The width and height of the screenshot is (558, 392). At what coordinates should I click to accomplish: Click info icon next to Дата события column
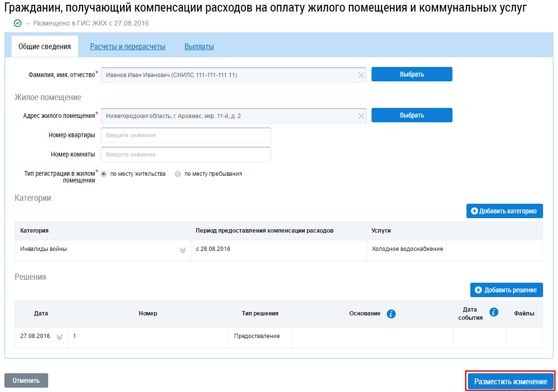(493, 312)
